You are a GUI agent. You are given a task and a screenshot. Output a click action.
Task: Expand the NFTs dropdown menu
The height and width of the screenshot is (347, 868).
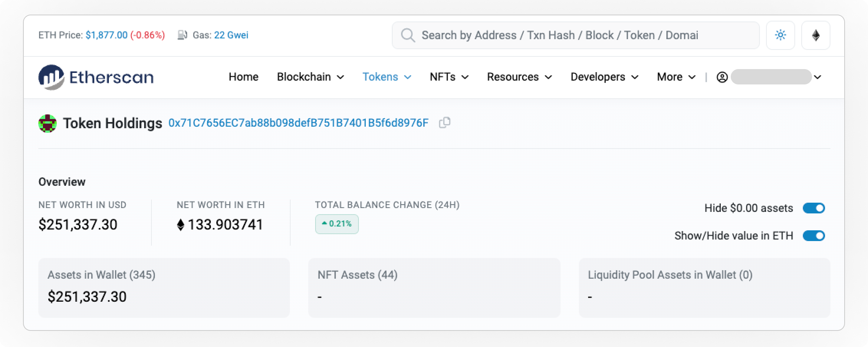(449, 77)
